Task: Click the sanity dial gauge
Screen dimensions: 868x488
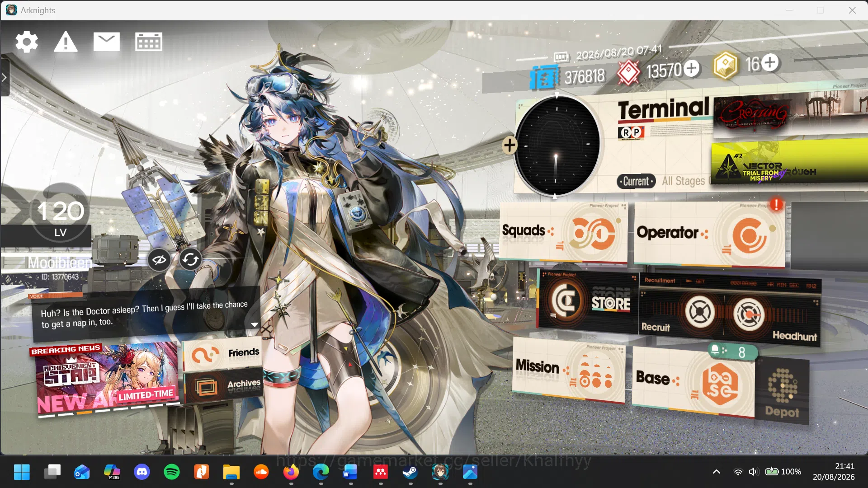Action: 557,145
